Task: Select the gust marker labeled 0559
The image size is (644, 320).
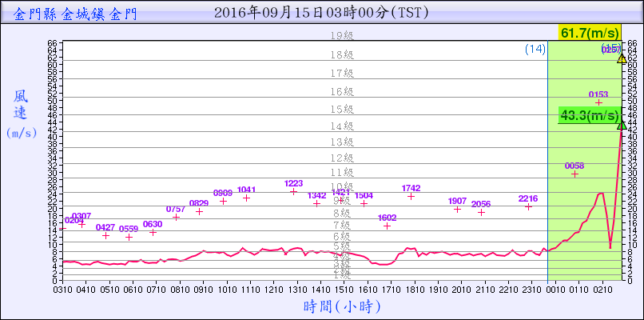Action: [x=129, y=237]
